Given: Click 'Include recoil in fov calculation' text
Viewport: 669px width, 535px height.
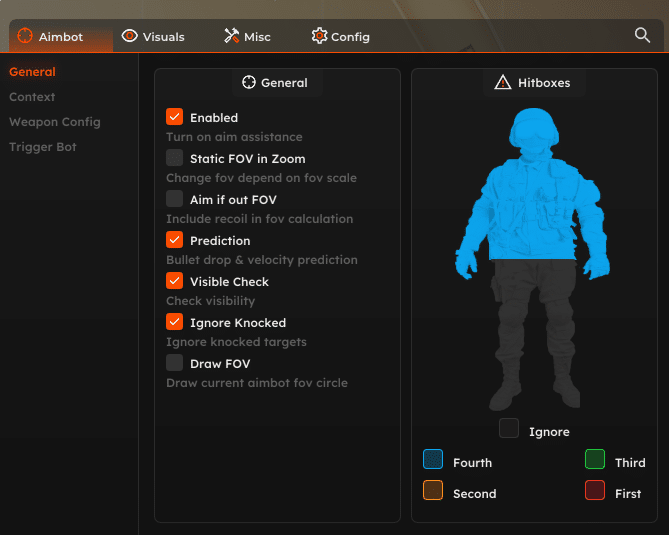Looking at the screenshot, I should pos(259,219).
